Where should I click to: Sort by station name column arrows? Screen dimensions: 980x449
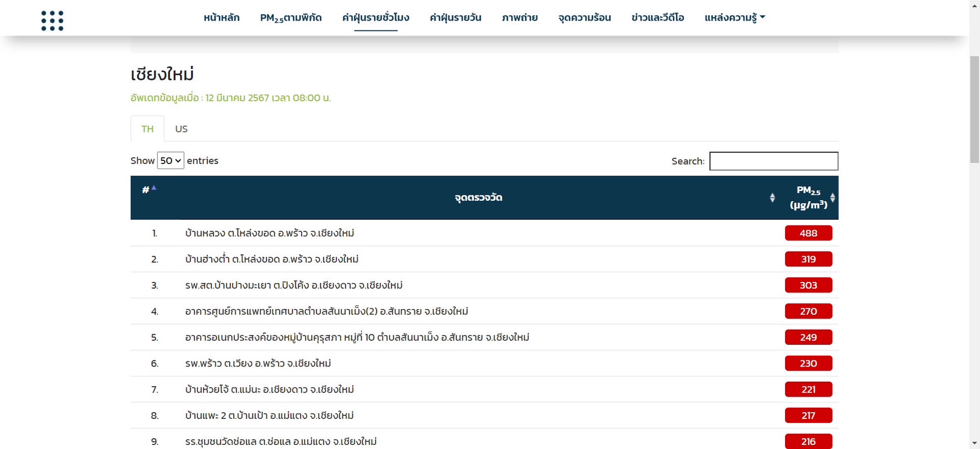[x=772, y=198]
